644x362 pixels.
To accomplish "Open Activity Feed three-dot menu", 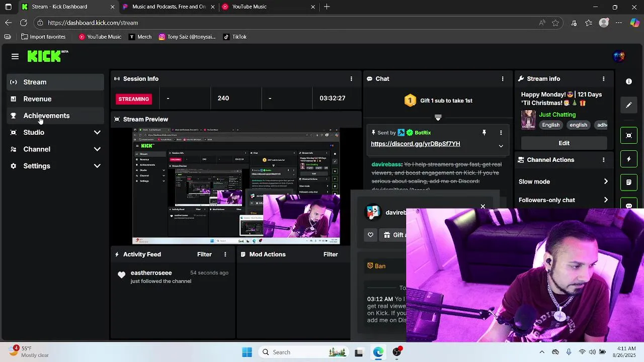I will coord(225,254).
